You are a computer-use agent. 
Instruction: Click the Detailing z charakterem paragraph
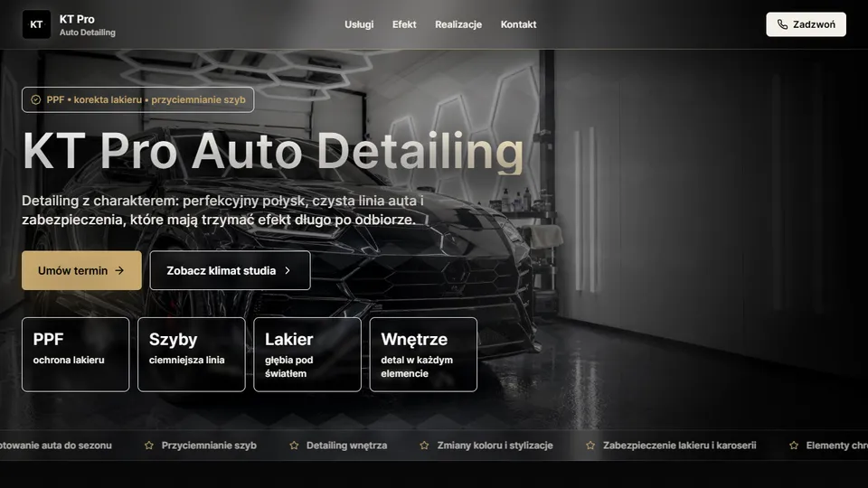pos(223,211)
